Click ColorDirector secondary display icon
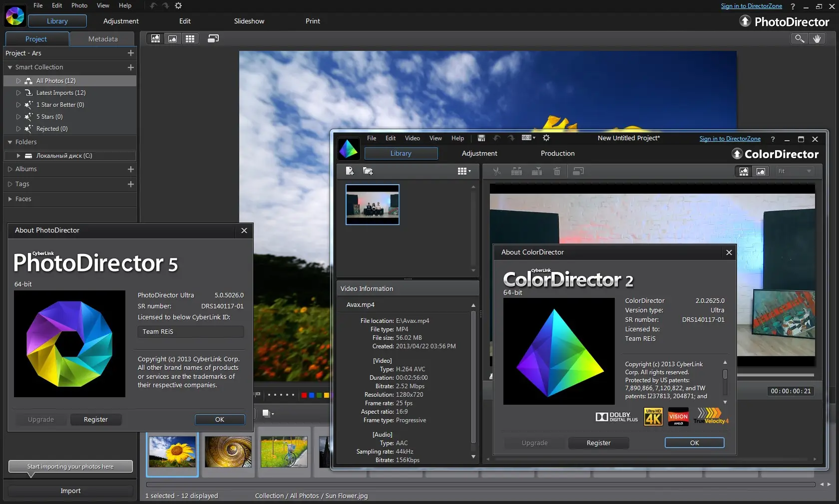839x504 pixels. point(578,171)
